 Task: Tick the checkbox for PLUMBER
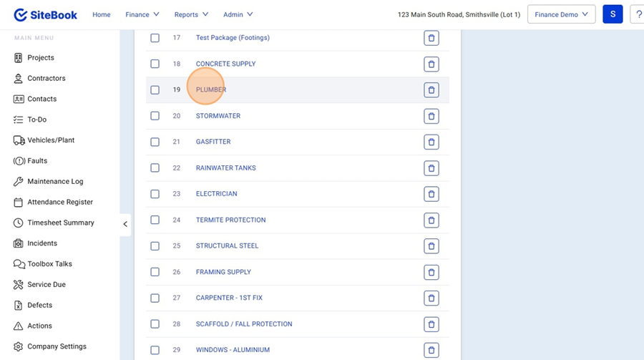pyautogui.click(x=155, y=90)
